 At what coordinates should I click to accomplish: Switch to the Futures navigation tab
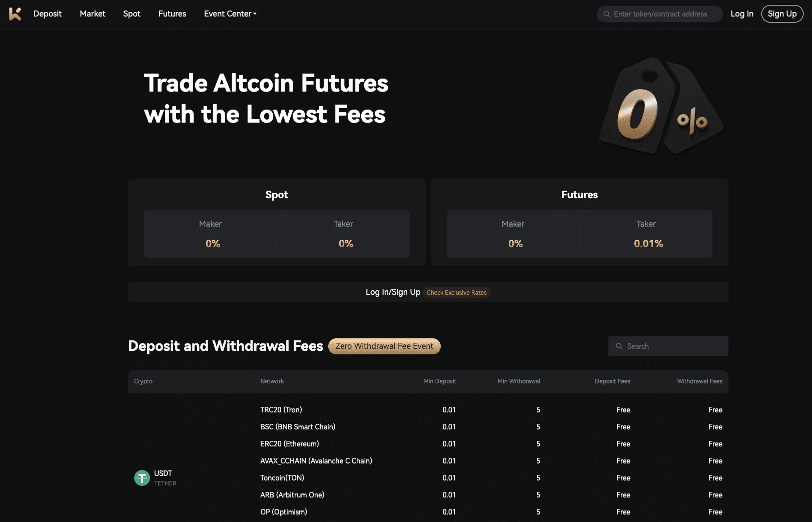pos(172,14)
